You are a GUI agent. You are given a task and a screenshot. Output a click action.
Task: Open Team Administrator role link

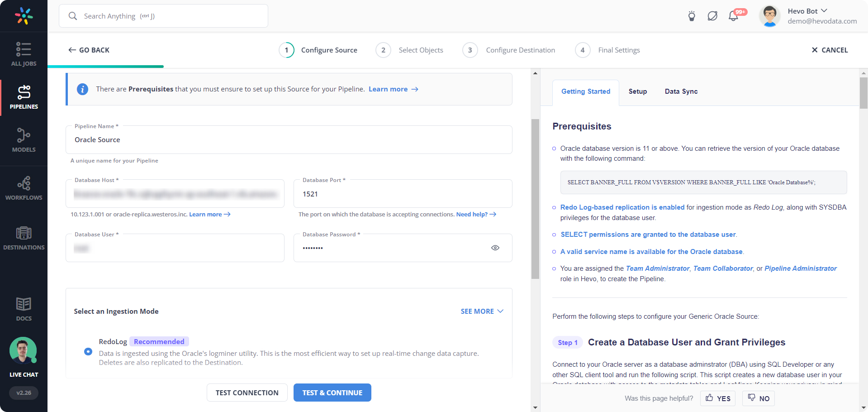pyautogui.click(x=658, y=268)
